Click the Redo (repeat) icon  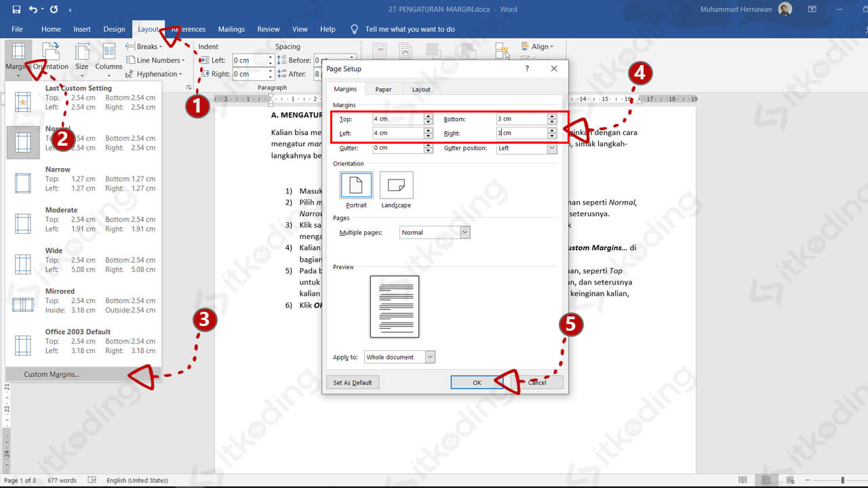[54, 9]
